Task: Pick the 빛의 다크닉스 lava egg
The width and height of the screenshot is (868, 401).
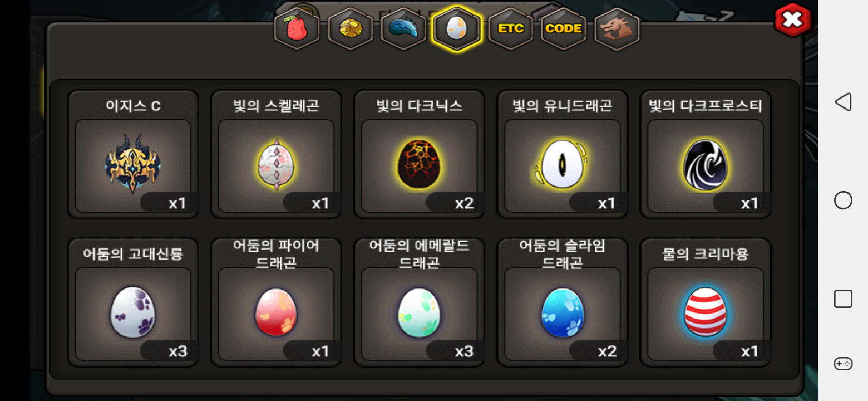Action: point(420,154)
